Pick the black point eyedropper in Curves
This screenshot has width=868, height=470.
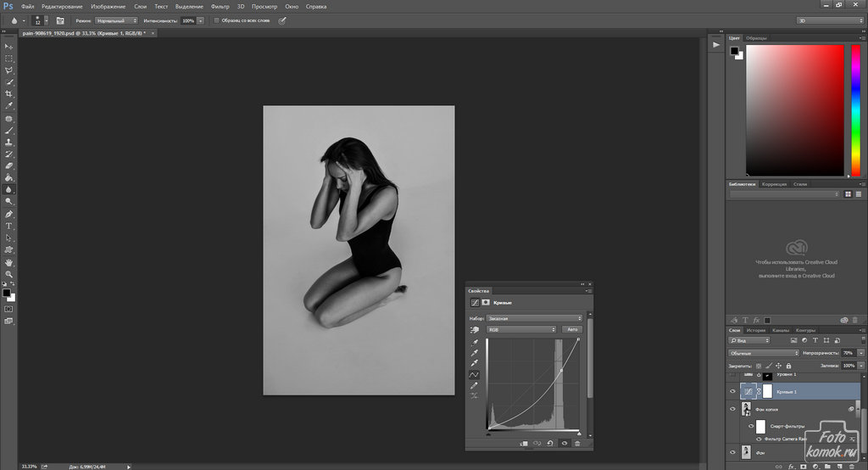click(475, 343)
